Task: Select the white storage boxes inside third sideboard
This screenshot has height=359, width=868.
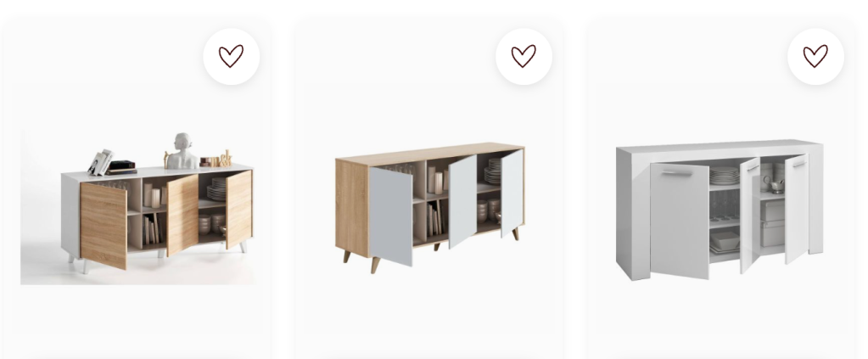Action: [772, 222]
